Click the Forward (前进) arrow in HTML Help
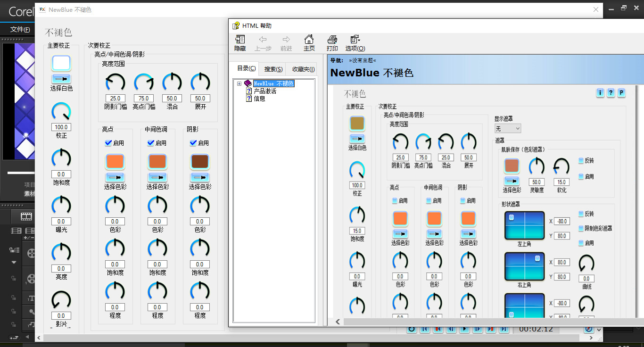This screenshot has width=644, height=347. click(x=286, y=43)
